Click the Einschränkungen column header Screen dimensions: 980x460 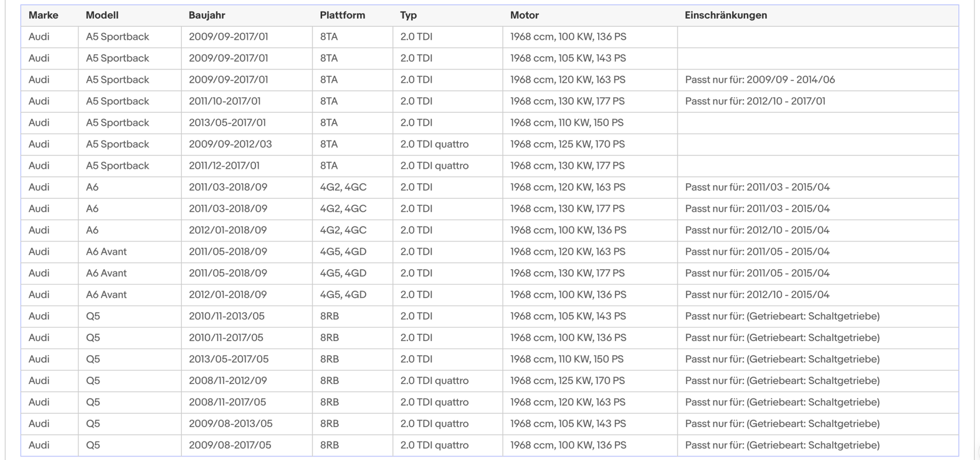coord(725,16)
